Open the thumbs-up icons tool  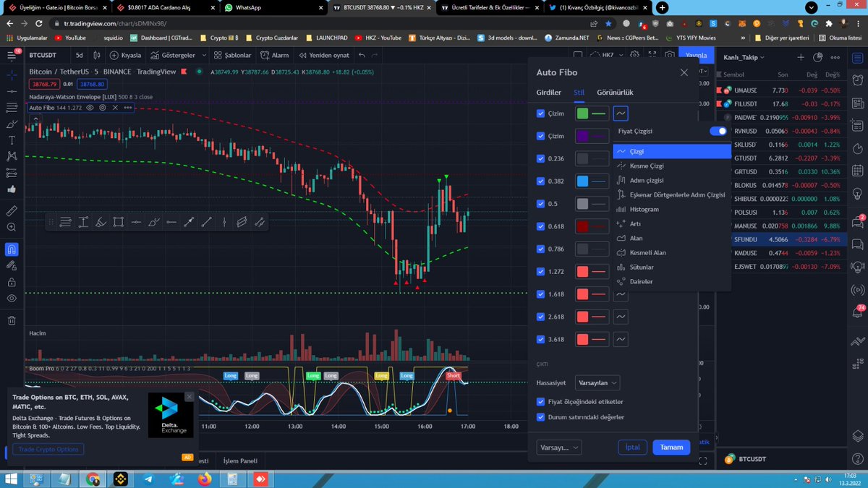pos(12,189)
